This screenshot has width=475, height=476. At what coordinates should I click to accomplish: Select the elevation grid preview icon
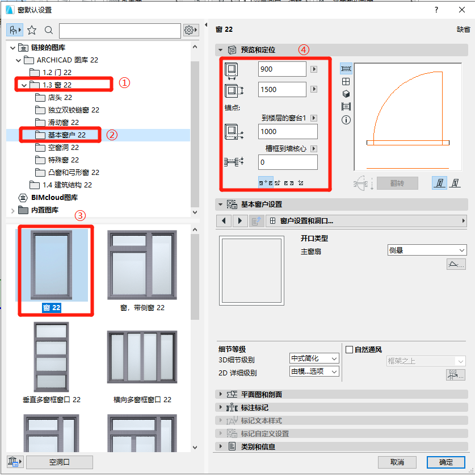click(346, 81)
